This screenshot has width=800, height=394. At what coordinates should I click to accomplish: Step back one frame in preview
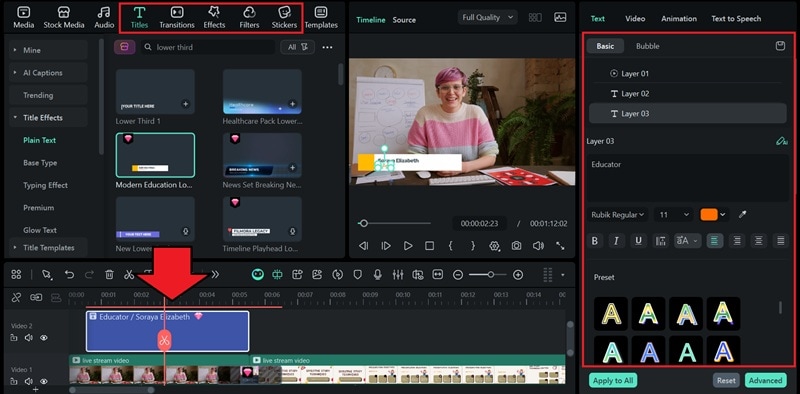(x=363, y=246)
